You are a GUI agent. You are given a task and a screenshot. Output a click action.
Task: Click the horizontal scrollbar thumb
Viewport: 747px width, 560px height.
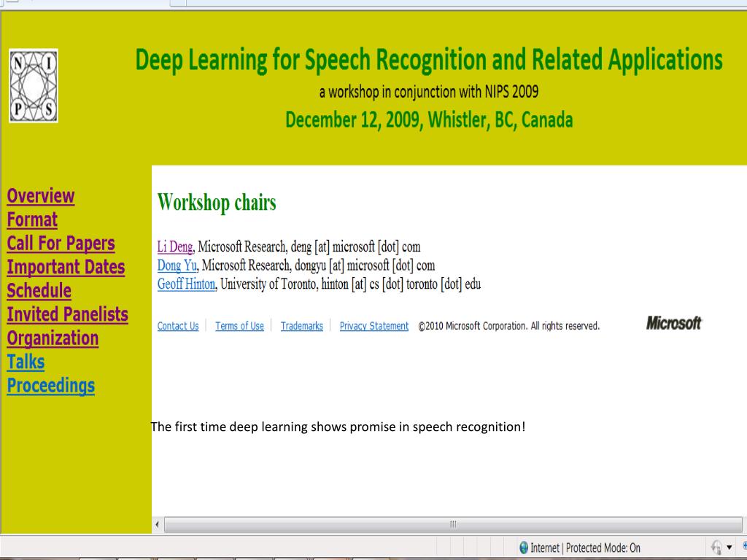pyautogui.click(x=453, y=525)
